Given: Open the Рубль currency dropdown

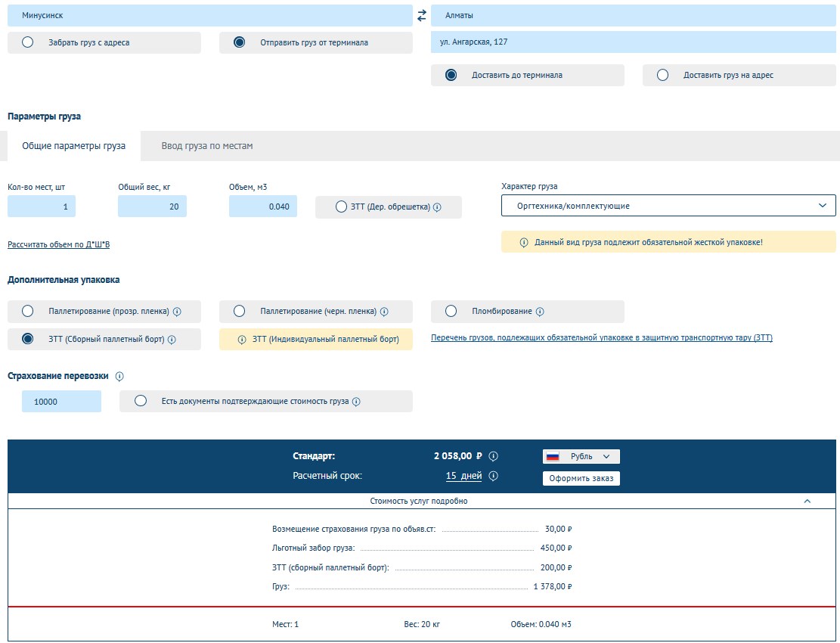Looking at the screenshot, I should 581,456.
